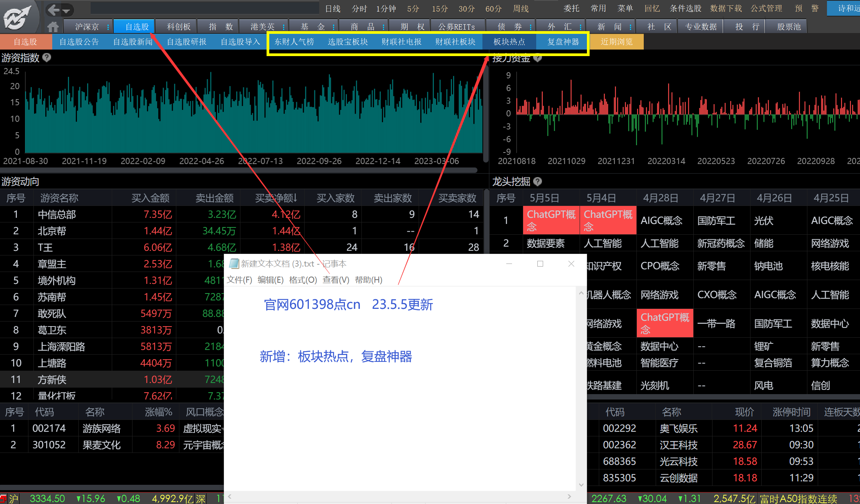The height and width of the screenshot is (504, 860).
Task: Switch to the 板块热点 tab
Action: click(509, 41)
